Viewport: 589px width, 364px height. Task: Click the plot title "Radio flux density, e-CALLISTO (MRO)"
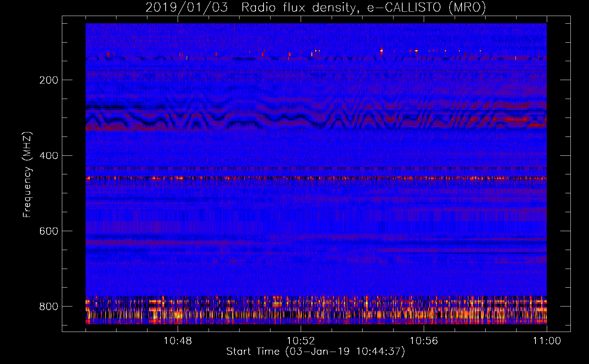click(x=364, y=8)
